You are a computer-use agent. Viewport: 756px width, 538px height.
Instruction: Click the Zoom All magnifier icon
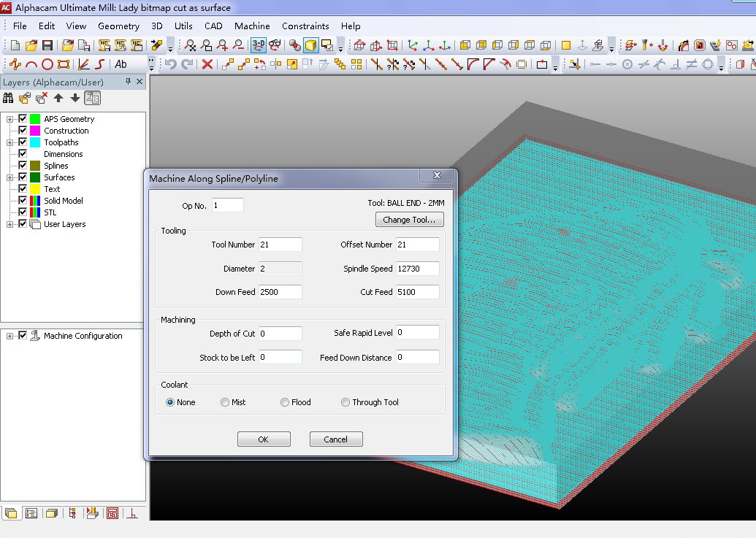(191, 45)
